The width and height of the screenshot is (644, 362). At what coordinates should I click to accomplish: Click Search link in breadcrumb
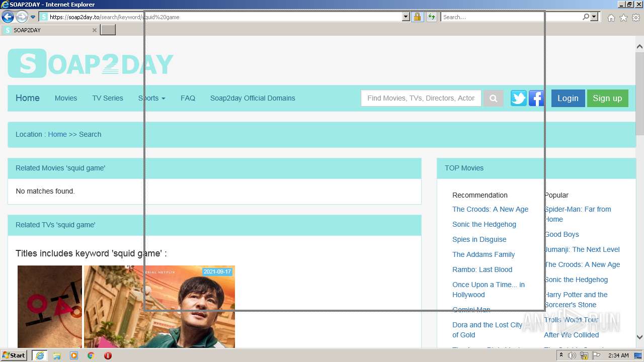click(90, 134)
